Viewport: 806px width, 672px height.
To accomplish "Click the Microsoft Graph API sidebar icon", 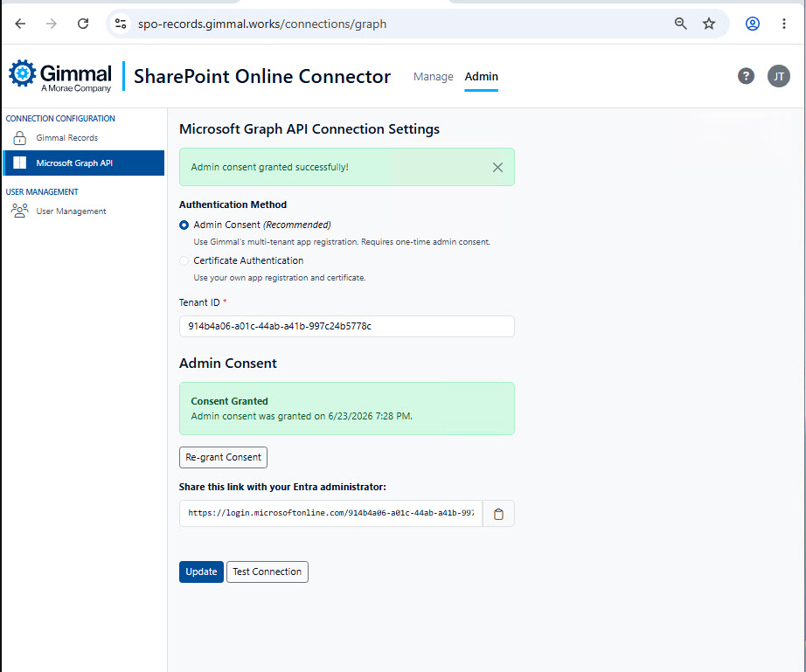I will (19, 163).
